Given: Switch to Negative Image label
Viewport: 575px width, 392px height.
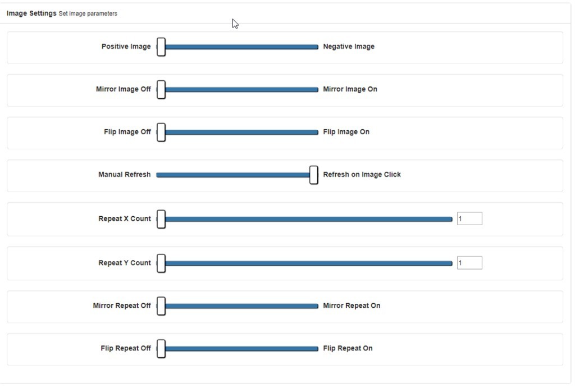Looking at the screenshot, I should (x=348, y=47).
